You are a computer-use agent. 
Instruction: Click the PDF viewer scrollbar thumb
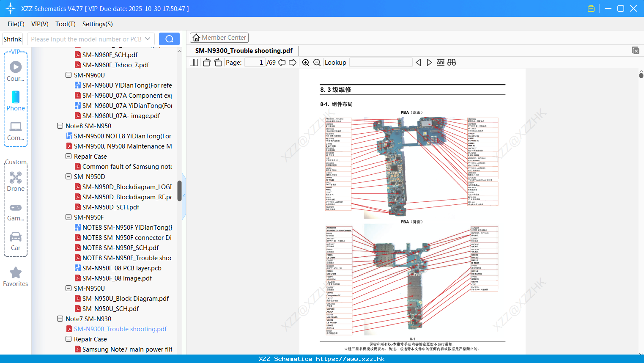tap(641, 75)
